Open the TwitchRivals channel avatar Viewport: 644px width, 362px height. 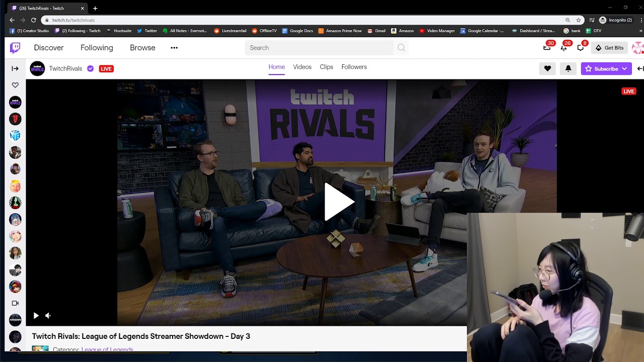(x=37, y=68)
